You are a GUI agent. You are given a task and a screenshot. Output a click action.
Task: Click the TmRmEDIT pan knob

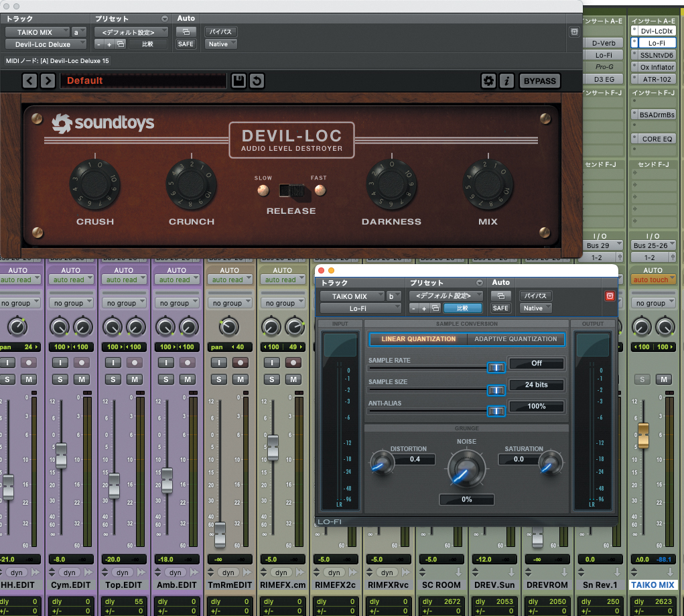point(228,327)
